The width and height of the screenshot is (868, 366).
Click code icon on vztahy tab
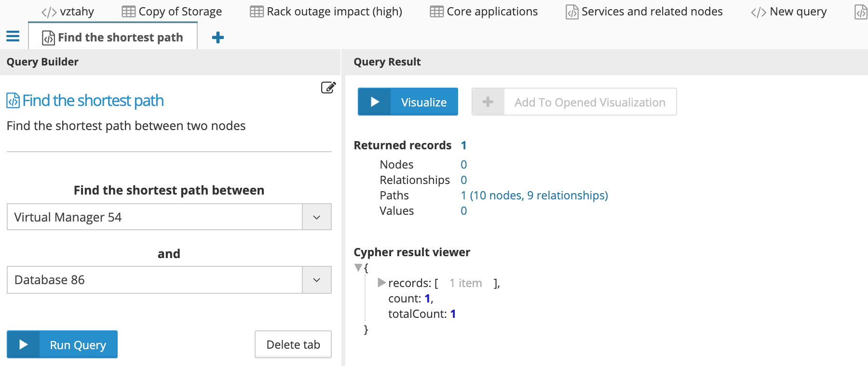coord(49,12)
